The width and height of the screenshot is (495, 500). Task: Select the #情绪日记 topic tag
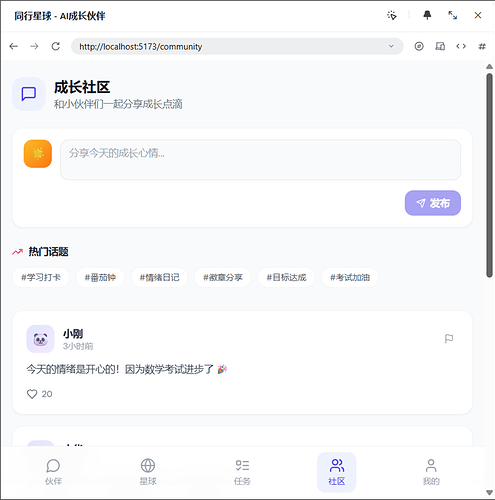tap(159, 277)
